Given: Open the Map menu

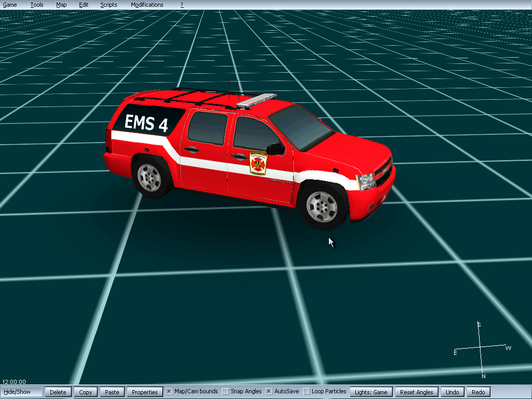Looking at the screenshot, I should tap(61, 5).
